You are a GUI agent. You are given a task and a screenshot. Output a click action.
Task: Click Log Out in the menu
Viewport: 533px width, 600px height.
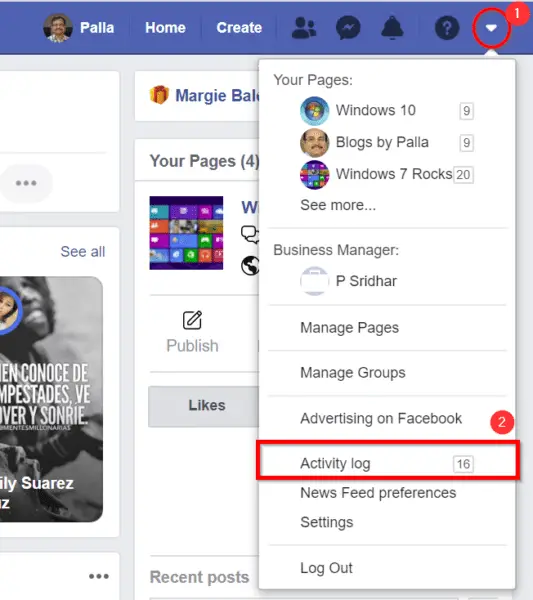point(326,568)
